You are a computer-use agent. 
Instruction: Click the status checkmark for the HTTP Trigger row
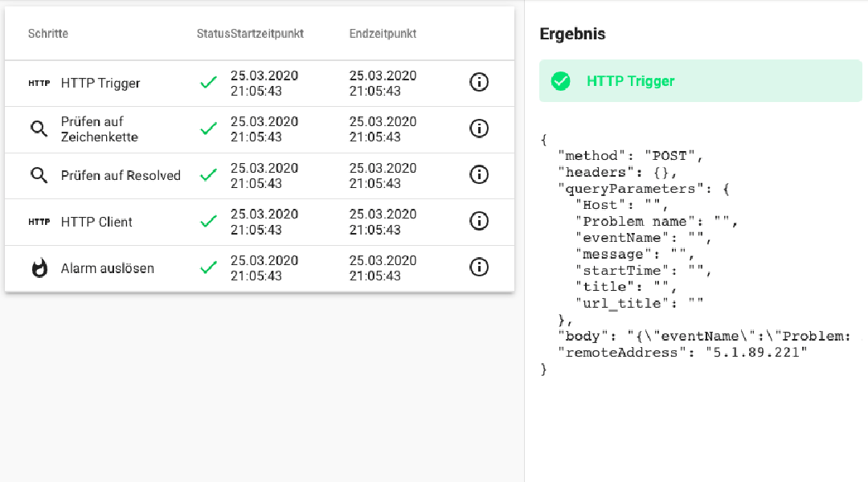click(208, 83)
